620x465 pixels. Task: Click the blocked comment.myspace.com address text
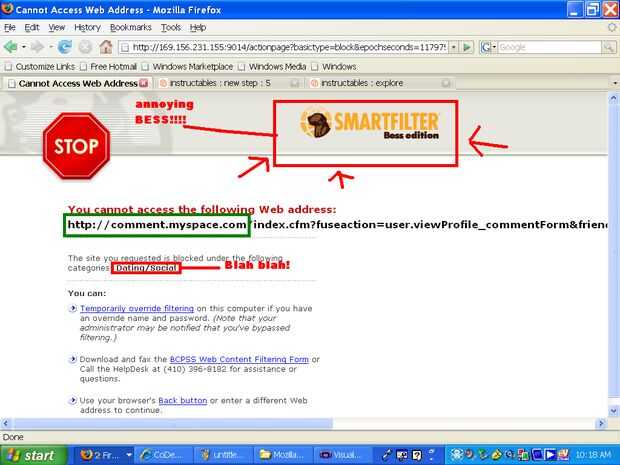pos(157,225)
